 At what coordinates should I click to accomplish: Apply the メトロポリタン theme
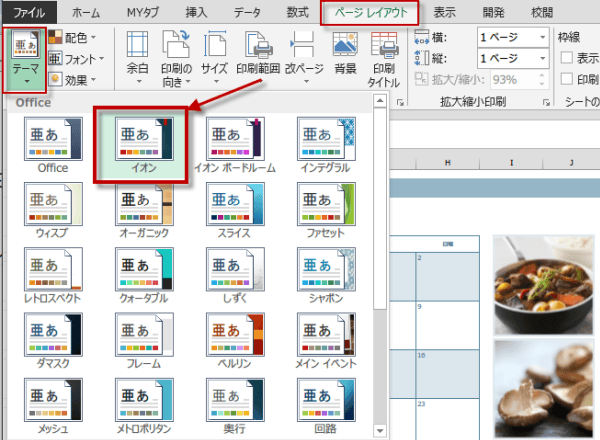[144, 406]
